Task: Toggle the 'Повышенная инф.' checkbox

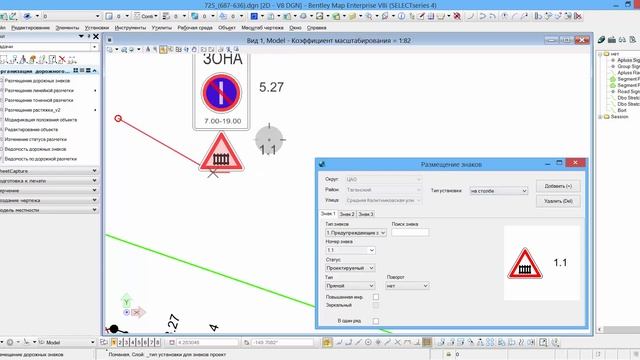Action: pyautogui.click(x=376, y=297)
